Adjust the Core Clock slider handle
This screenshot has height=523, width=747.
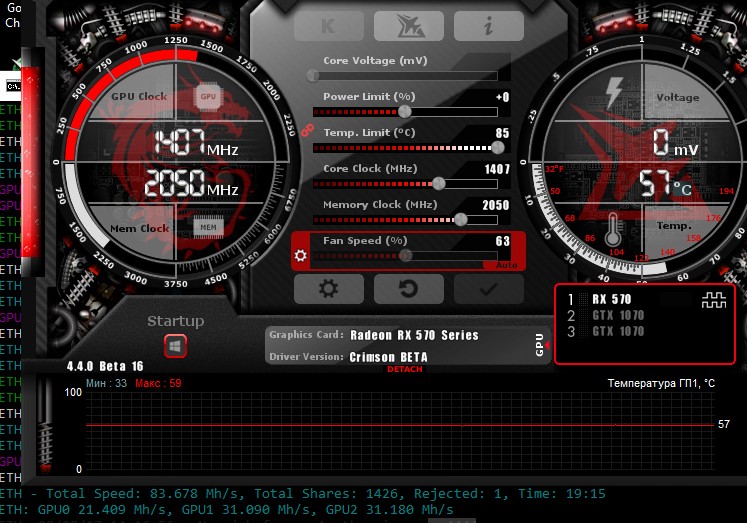[439, 183]
